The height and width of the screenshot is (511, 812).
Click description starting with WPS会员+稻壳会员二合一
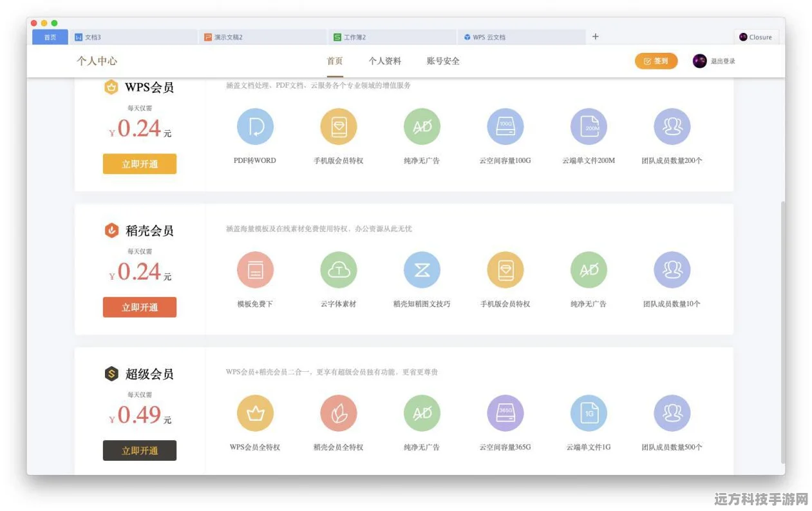tap(332, 372)
